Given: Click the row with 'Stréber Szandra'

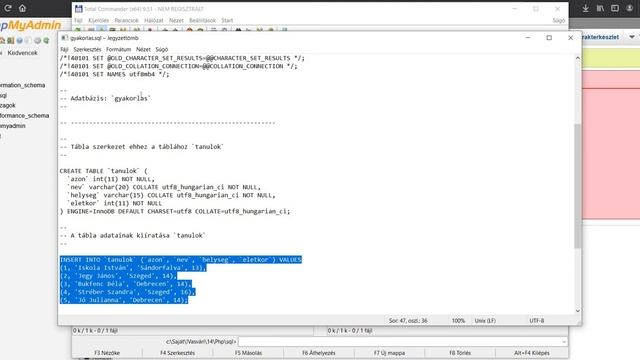Looking at the screenshot, I should [127, 292].
